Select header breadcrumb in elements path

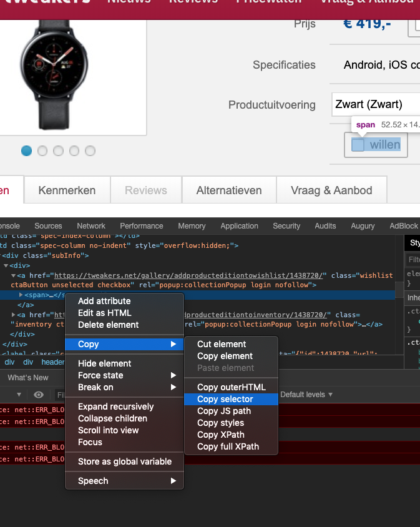[x=53, y=362]
